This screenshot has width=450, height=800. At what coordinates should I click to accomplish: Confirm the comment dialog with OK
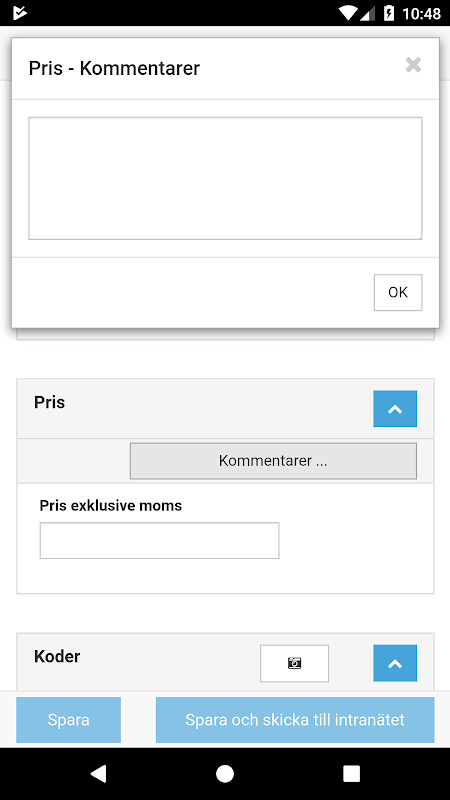[398, 292]
